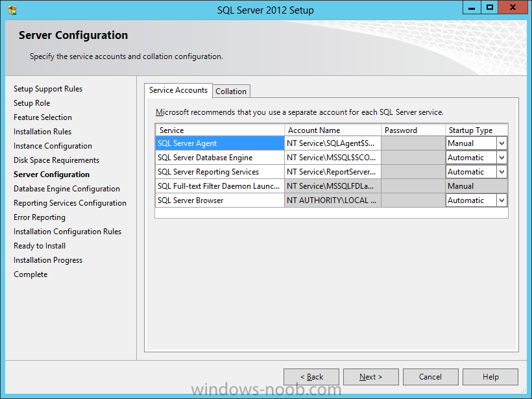Viewport: 532px width, 399px height.
Task: Click Installation Configuration Rules step
Action: pyautogui.click(x=67, y=232)
